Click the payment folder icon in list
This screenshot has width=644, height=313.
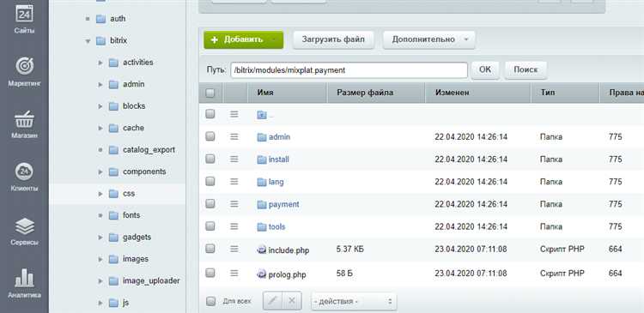(262, 204)
